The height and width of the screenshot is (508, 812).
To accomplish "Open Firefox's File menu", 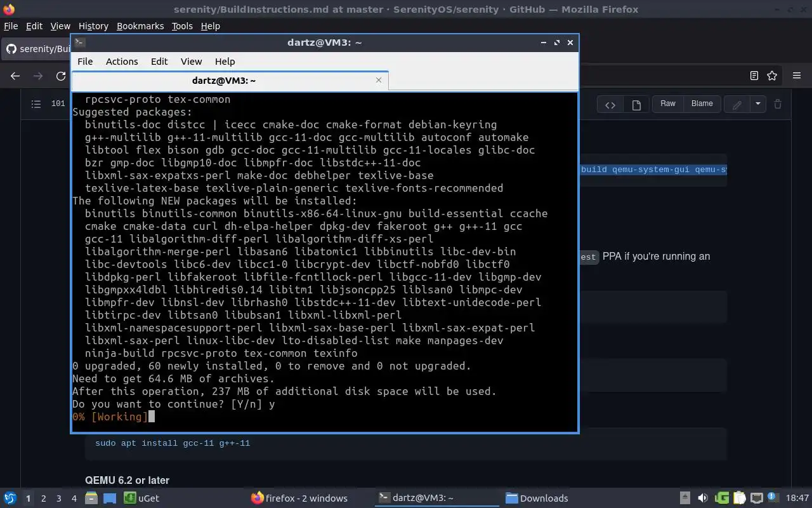I will click(x=11, y=26).
